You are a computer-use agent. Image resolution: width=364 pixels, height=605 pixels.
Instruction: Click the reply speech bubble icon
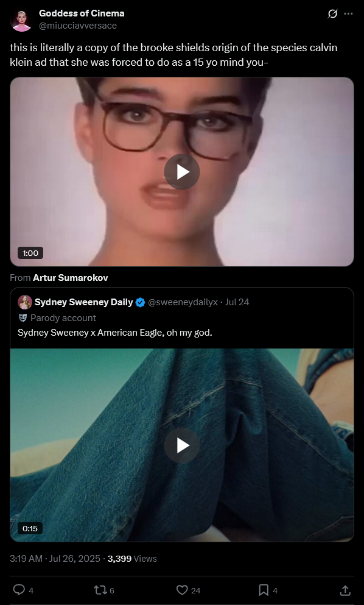18,590
